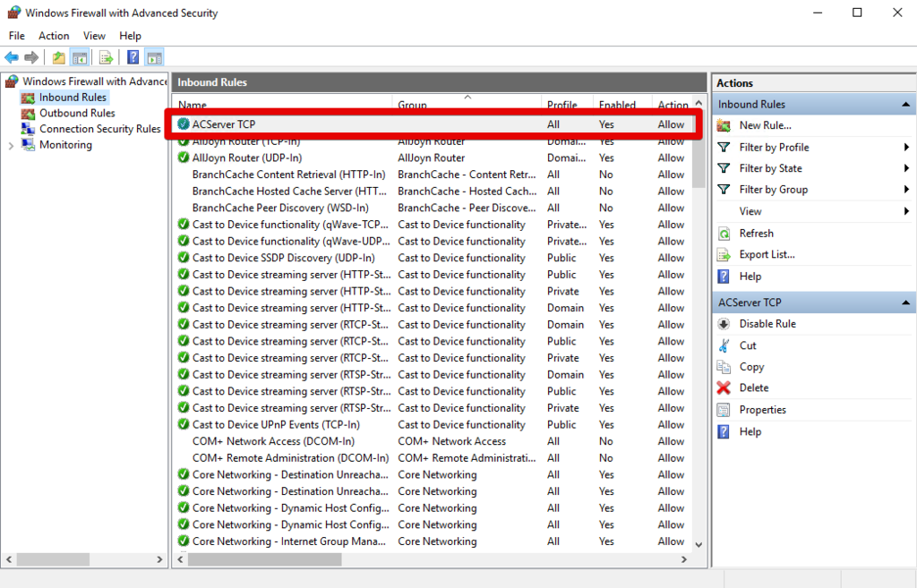The width and height of the screenshot is (917, 588).
Task: Click the funnel icon beside Filter by Profile
Action: [724, 148]
